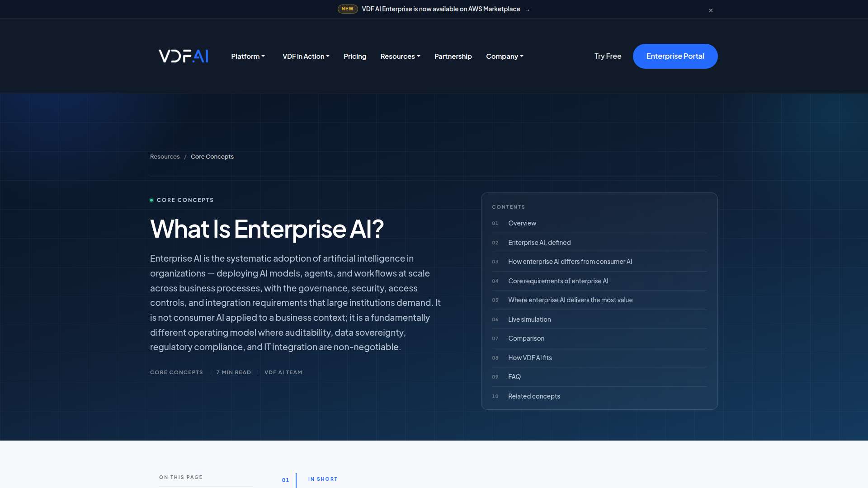
Task: Go to the Pricing page
Action: pos(355,56)
